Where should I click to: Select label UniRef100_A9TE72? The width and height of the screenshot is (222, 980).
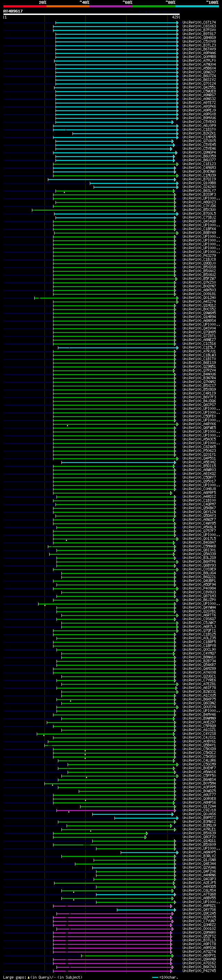point(199,103)
